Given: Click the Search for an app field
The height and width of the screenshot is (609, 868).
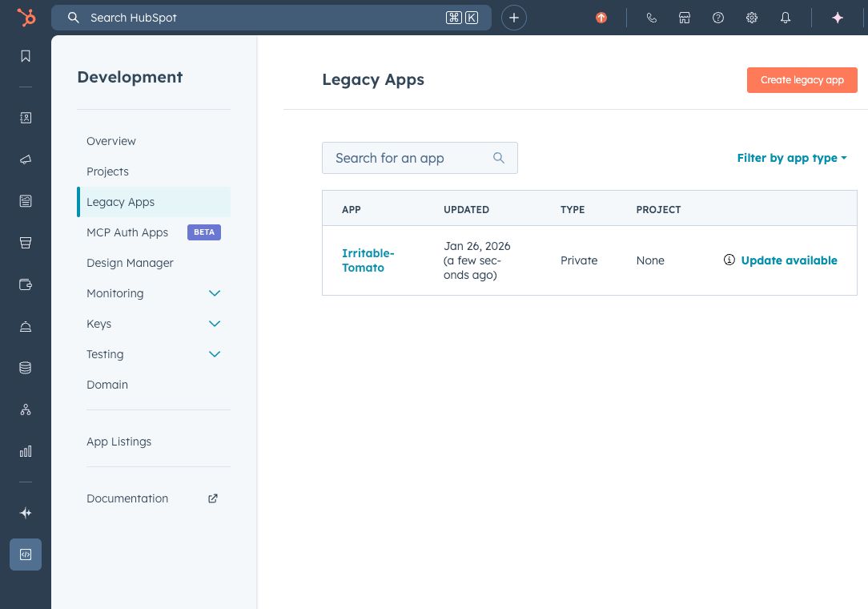Looking at the screenshot, I should (410, 158).
